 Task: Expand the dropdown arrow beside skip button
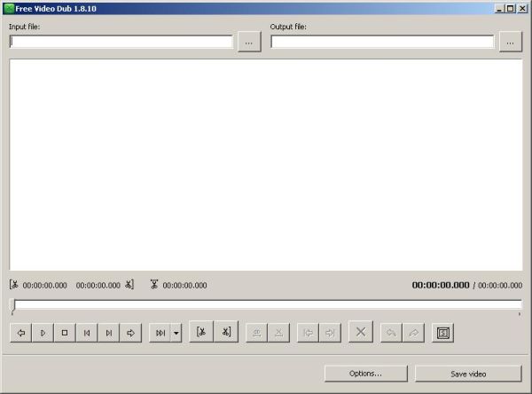click(x=176, y=333)
